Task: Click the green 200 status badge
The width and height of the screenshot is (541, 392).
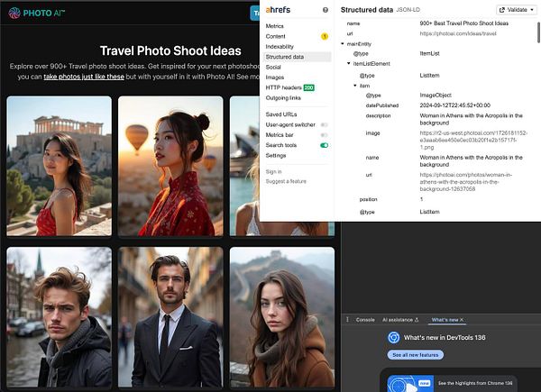Action: click(x=308, y=87)
